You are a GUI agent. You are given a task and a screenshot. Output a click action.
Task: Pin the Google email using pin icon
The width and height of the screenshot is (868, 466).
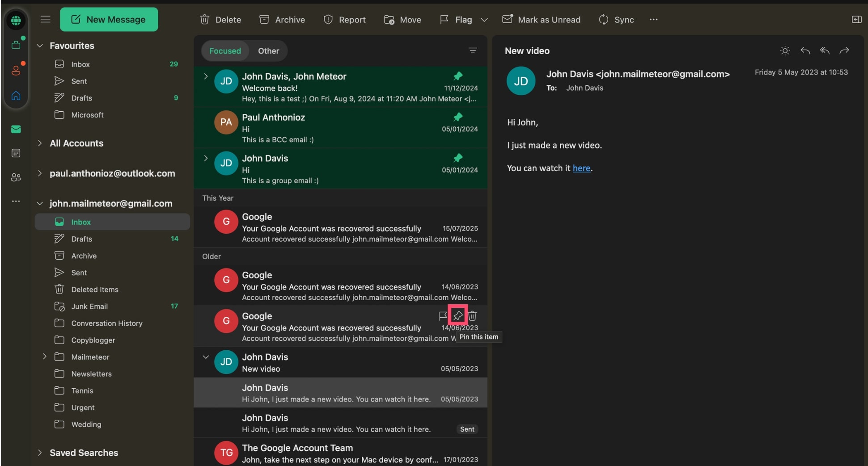[458, 316]
